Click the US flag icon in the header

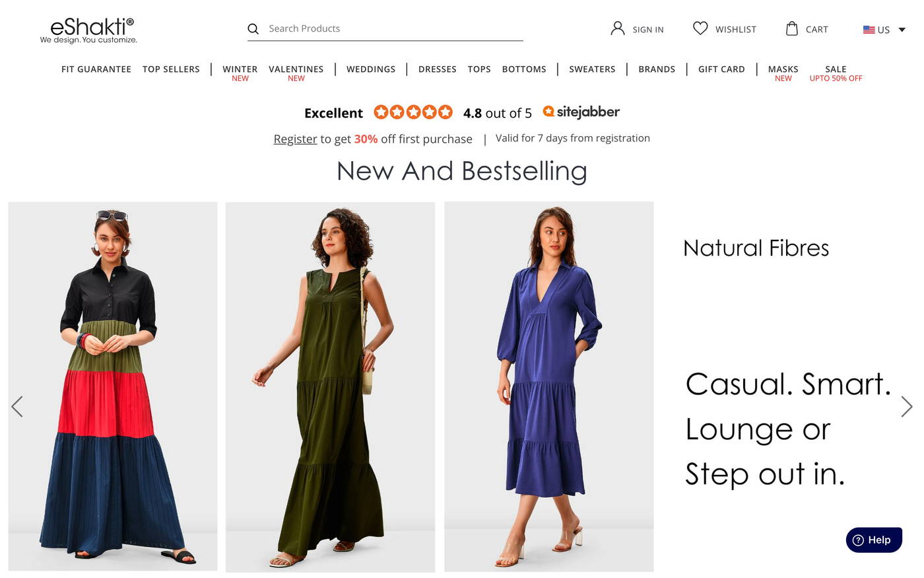click(869, 29)
